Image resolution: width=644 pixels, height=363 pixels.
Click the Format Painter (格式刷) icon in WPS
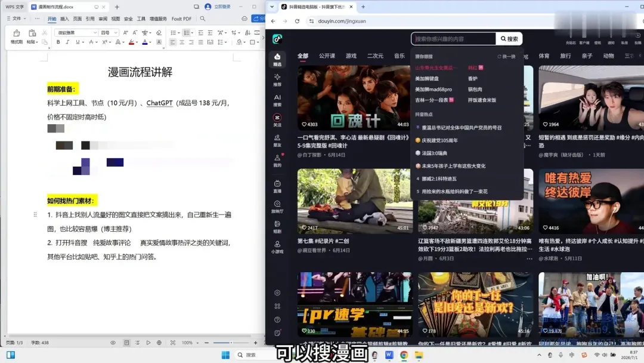pos(17,33)
